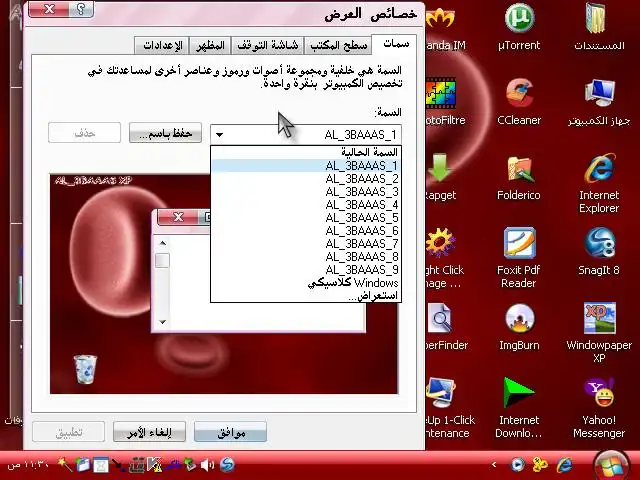
Task: Pick AL_3BAAAS_5 from the list
Action: pyautogui.click(x=306, y=218)
